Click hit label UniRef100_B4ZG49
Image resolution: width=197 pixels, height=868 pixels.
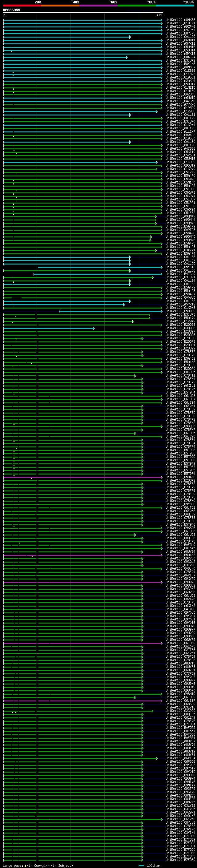(180, 274)
